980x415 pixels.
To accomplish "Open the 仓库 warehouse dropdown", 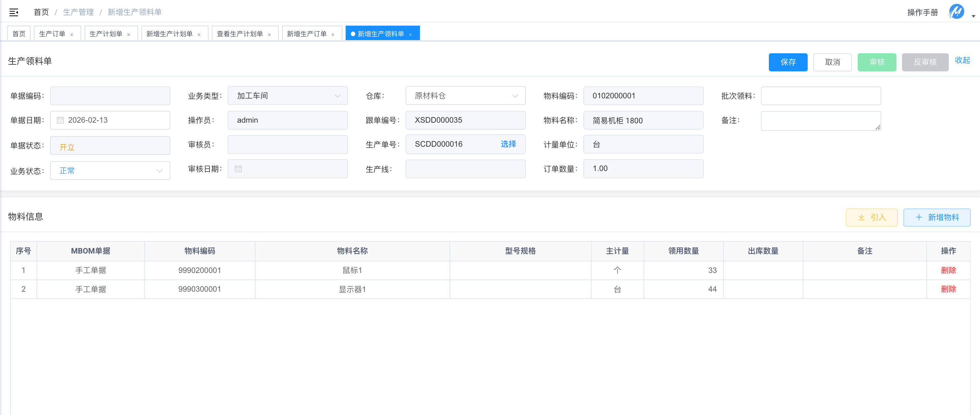I will click(x=465, y=96).
